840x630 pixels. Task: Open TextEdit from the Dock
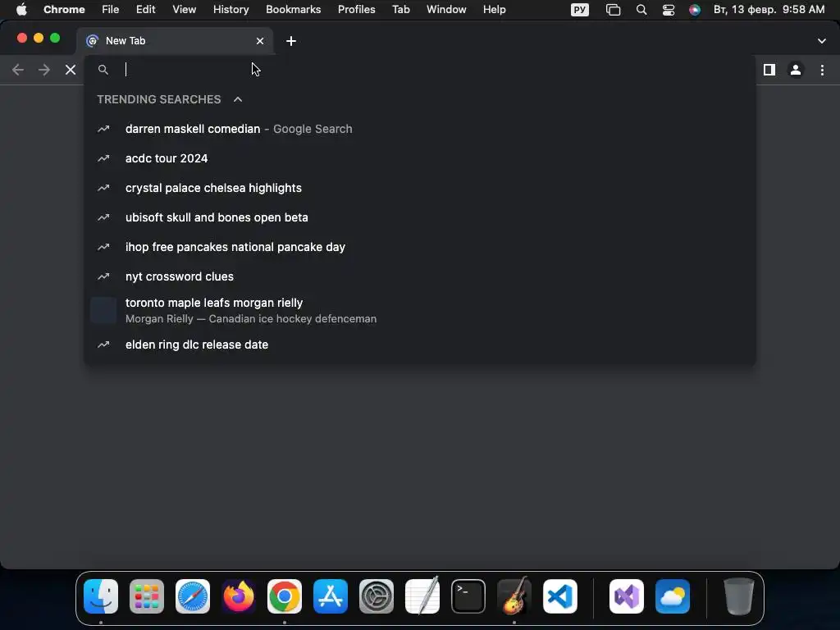[x=422, y=596]
